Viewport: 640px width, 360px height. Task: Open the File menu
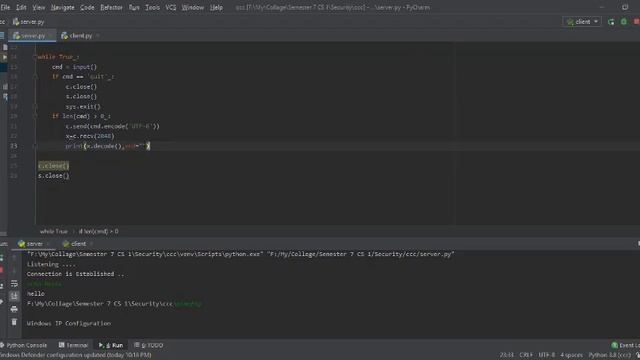pos(5,7)
